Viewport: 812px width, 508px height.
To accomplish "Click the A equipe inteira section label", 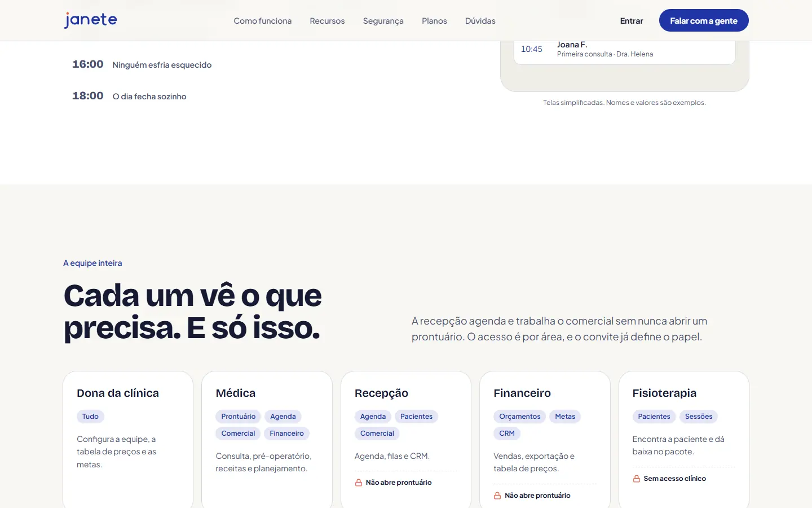I will click(92, 263).
